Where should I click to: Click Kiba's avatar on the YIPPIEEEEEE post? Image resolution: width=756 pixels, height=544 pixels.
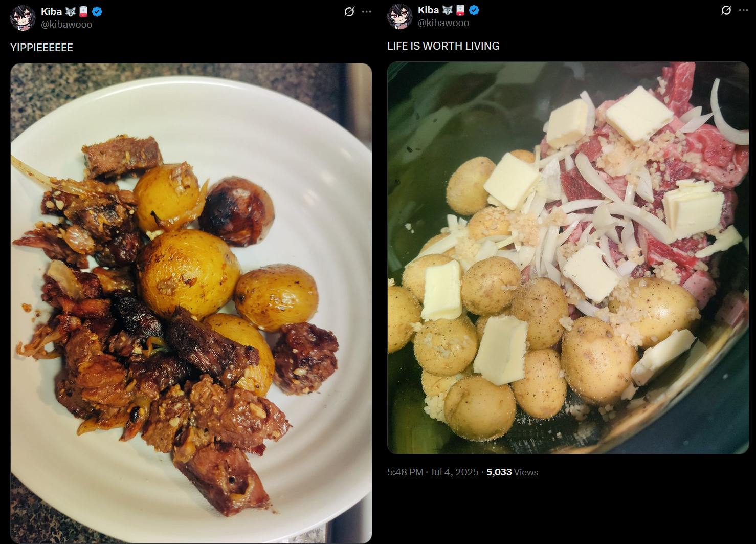(x=23, y=17)
